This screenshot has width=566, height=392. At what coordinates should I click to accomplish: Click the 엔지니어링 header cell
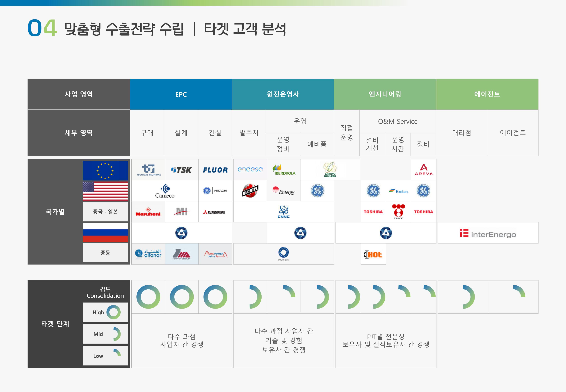[x=385, y=94]
